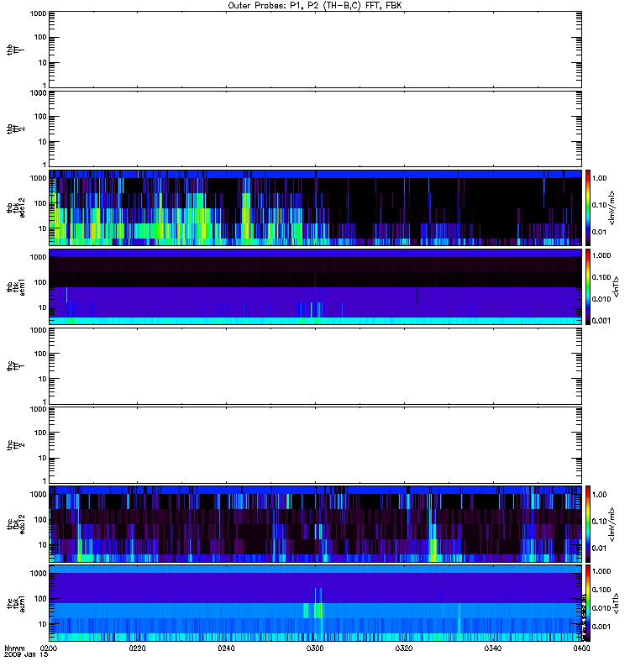This screenshot has height=672, width=630.
Task: Click the thb fbk edc12 color bar
Action: click(588, 207)
